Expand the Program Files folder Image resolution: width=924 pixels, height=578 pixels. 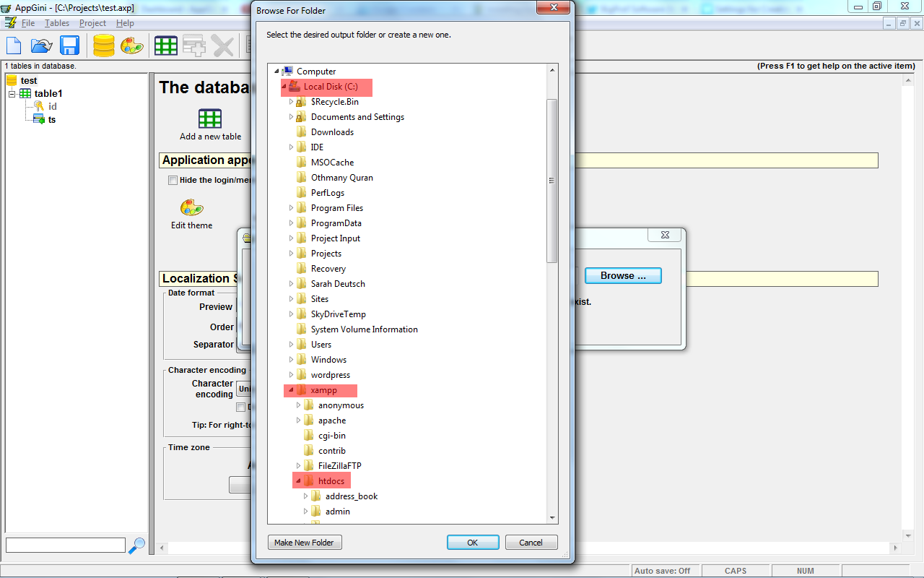pyautogui.click(x=291, y=208)
